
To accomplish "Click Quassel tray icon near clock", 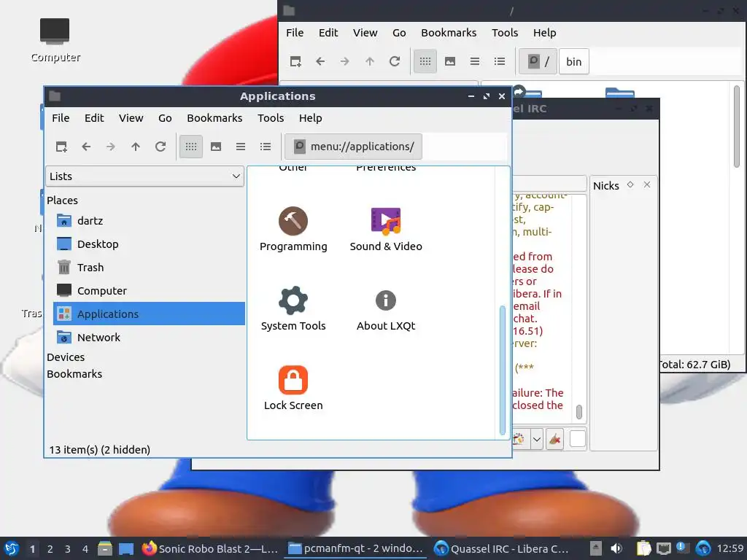I will [703, 548].
